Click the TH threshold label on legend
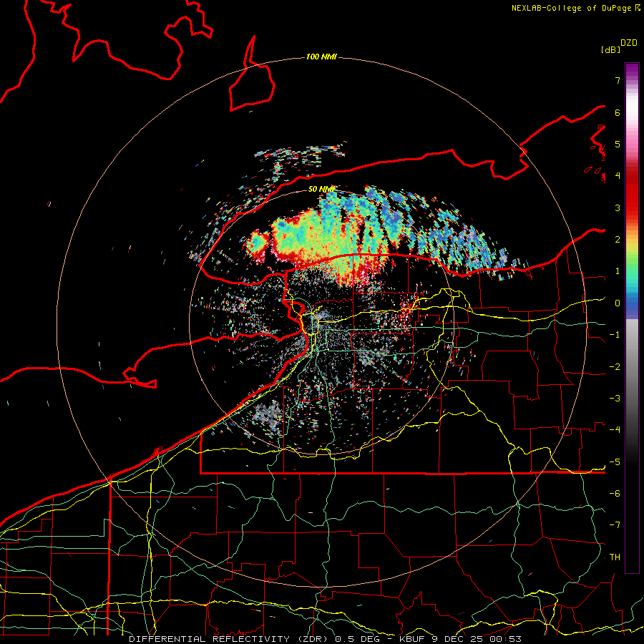The height and width of the screenshot is (644, 644). pos(615,557)
